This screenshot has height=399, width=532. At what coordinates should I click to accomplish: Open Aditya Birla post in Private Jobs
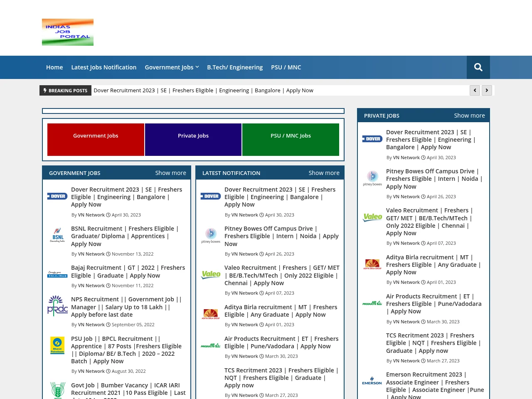(433, 265)
